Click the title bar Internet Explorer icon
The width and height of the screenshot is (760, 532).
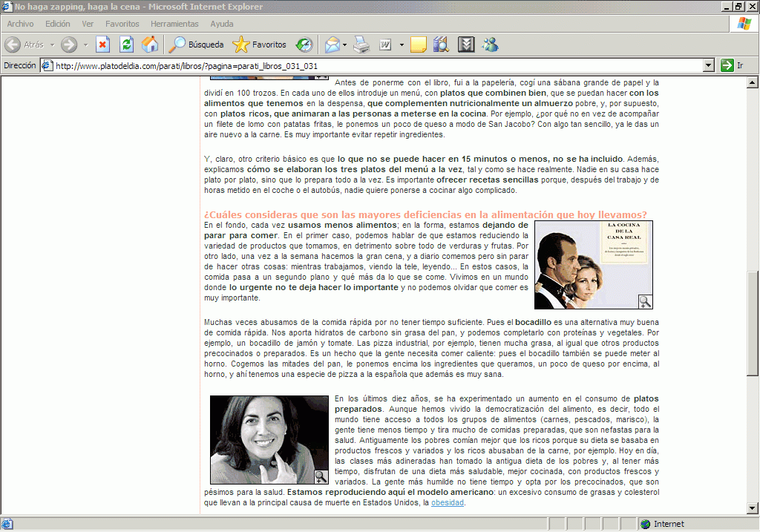click(6, 6)
